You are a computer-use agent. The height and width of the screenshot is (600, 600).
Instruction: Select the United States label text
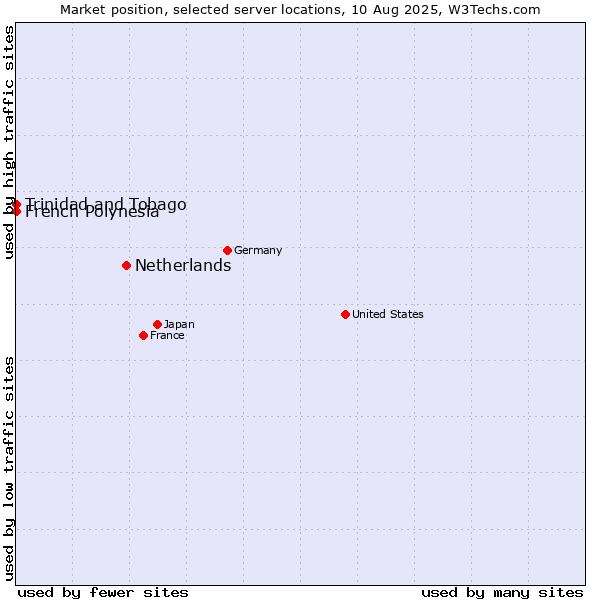(x=388, y=314)
